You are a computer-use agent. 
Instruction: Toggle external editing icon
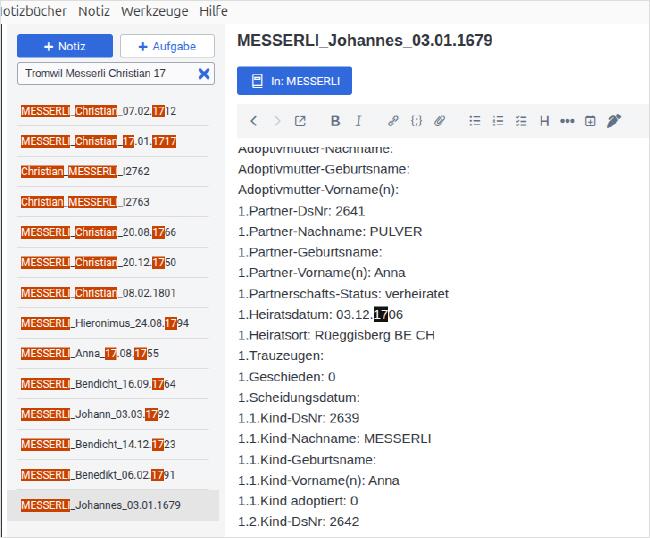300,121
